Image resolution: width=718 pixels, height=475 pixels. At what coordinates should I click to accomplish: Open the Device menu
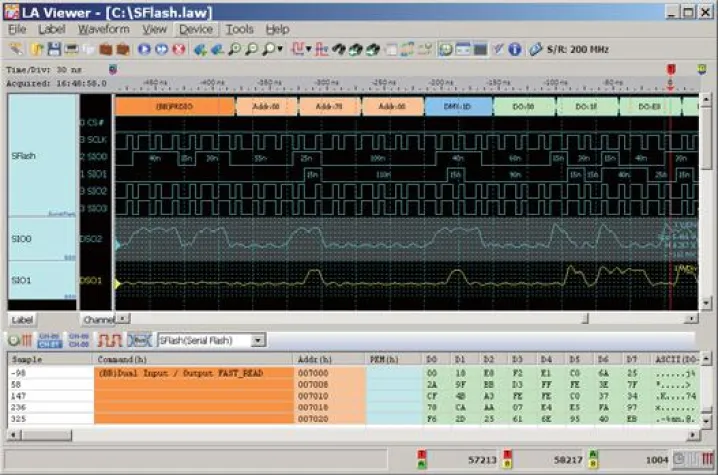pyautogui.click(x=195, y=29)
